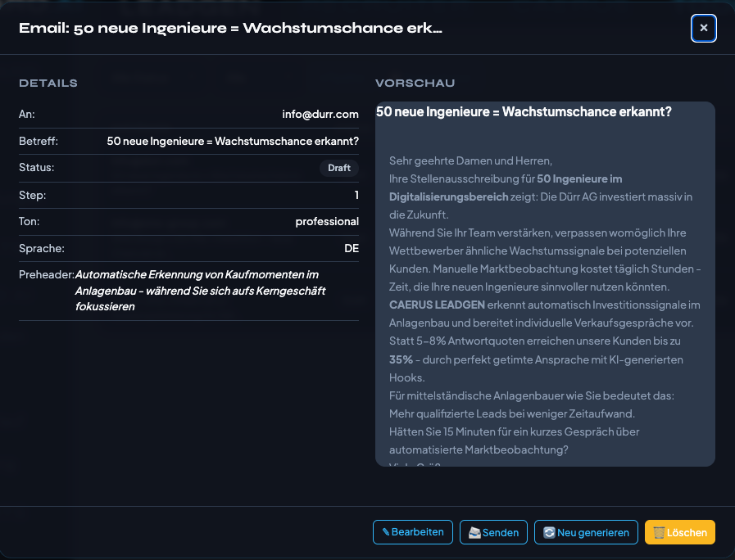735x560 pixels.
Task: Click the envelope icon on Senden
Action: click(x=474, y=533)
